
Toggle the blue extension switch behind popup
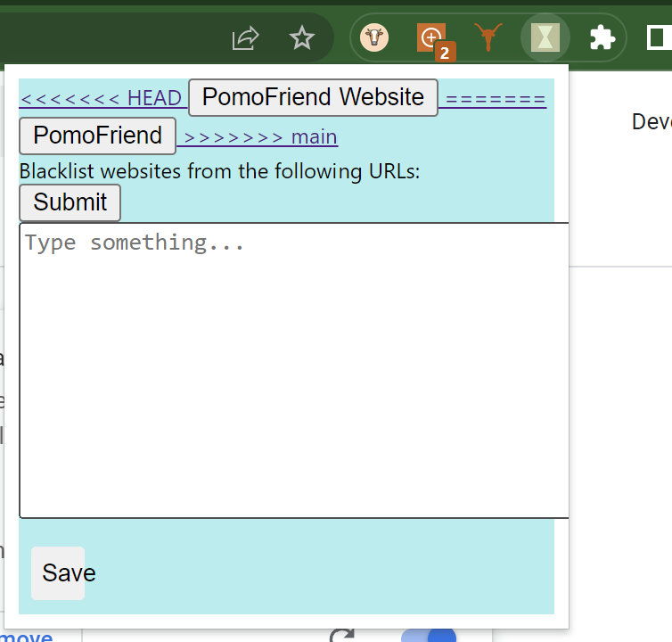(x=428, y=636)
